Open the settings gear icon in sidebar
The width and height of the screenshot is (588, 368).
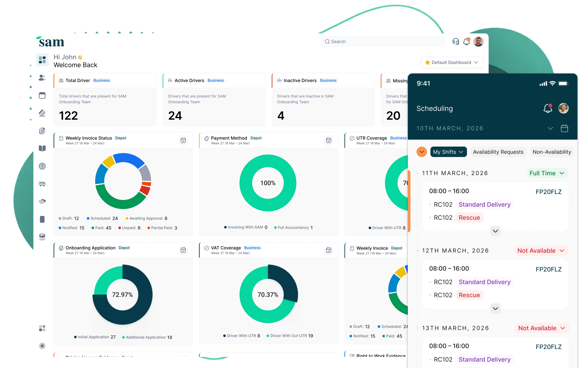coord(42,346)
